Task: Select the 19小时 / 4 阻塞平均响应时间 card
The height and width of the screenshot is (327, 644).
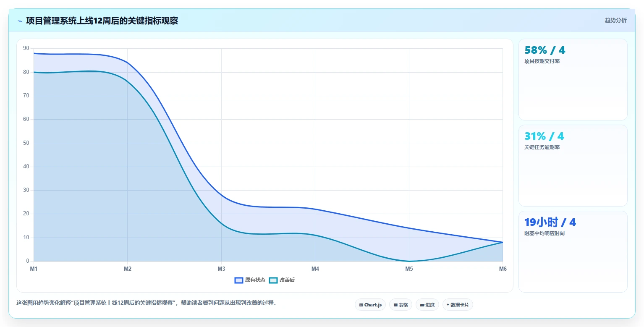Action: [573, 251]
